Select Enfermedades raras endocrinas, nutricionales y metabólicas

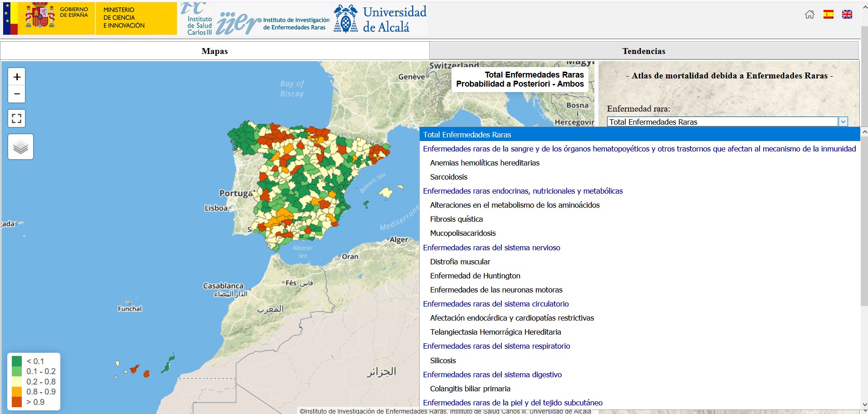pos(640,191)
